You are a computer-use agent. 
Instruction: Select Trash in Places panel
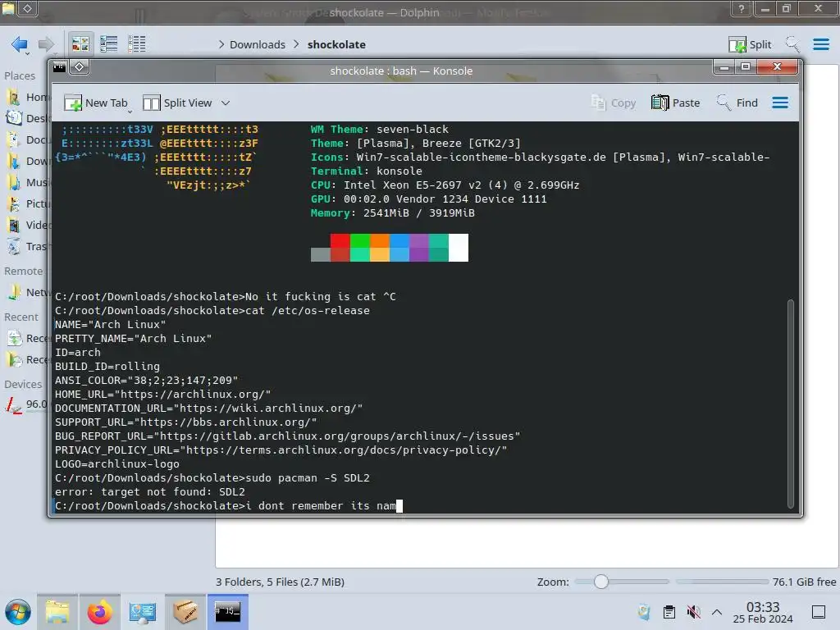point(27,246)
